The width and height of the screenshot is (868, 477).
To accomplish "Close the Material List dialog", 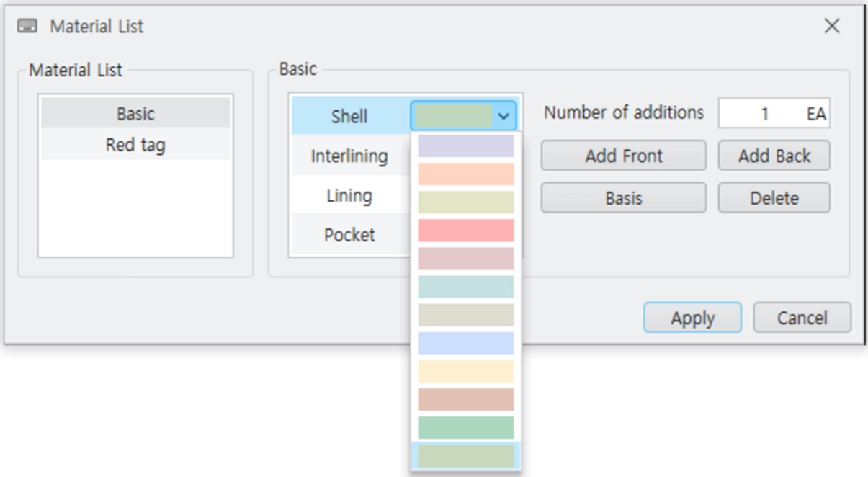I will 832,27.
